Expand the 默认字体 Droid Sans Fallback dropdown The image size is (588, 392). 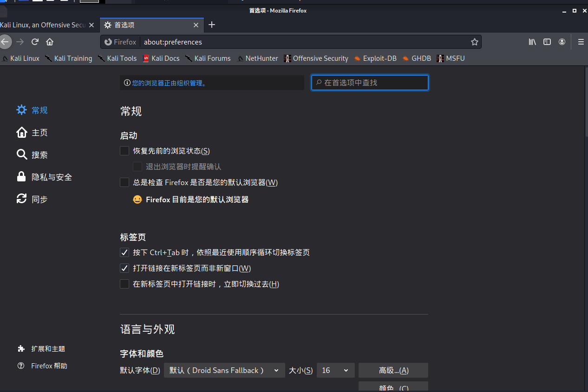click(224, 370)
